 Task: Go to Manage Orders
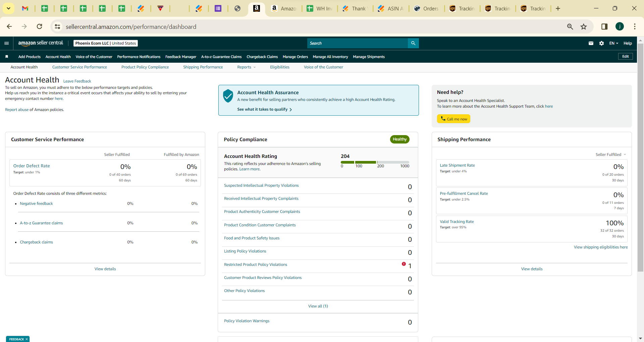click(x=295, y=57)
